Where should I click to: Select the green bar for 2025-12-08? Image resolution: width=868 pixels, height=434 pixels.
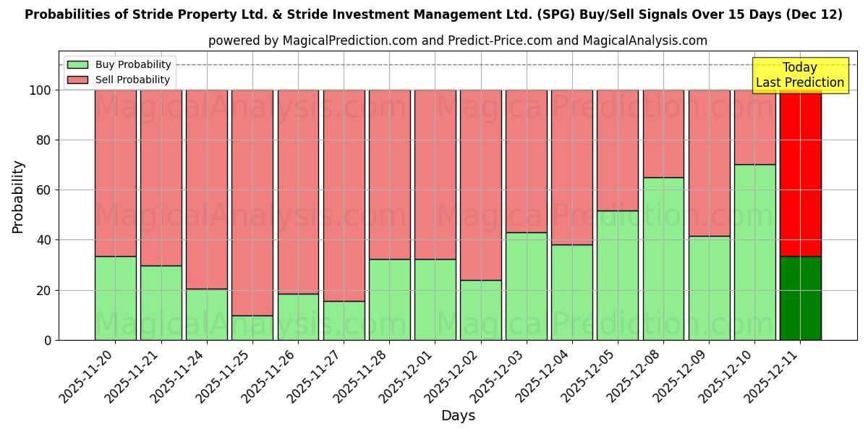[663, 257]
